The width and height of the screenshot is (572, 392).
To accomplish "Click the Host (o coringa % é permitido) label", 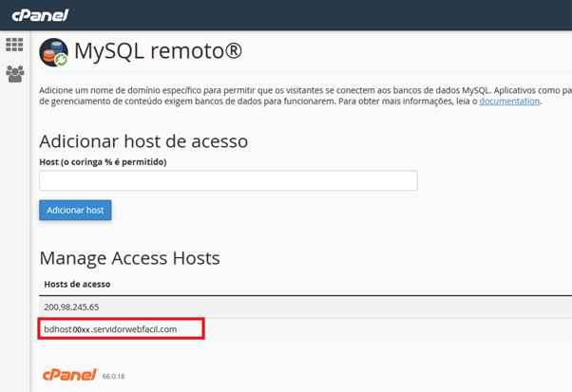I will (x=103, y=162).
